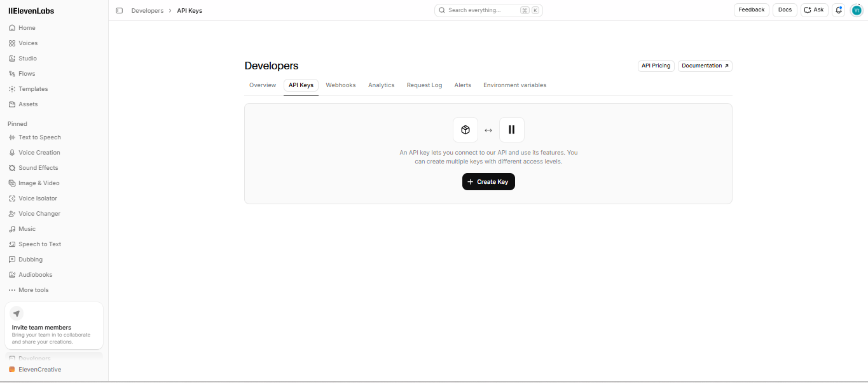The width and height of the screenshot is (868, 383).
Task: Switch to the Overview tab
Action: click(263, 85)
